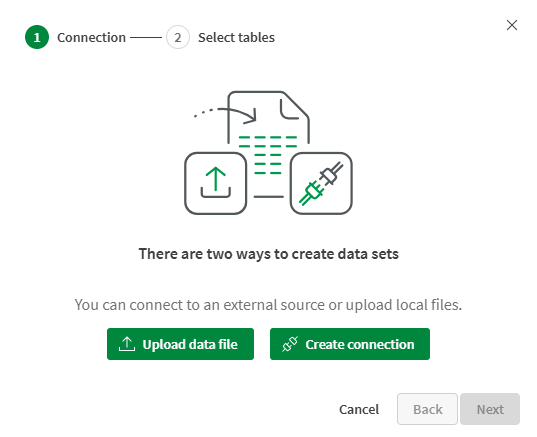
Task: Click the disabled Back button
Action: click(427, 409)
